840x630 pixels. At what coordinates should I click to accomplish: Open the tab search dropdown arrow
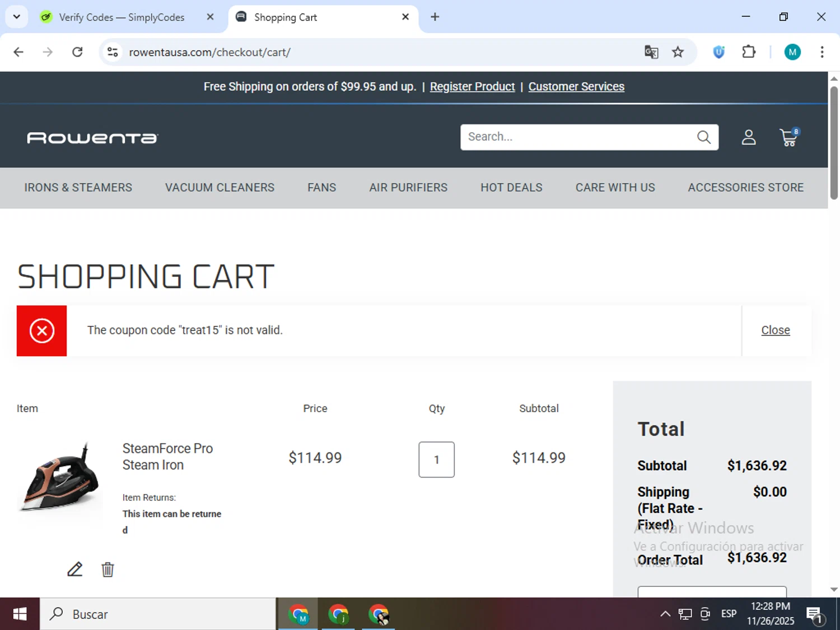[17, 17]
